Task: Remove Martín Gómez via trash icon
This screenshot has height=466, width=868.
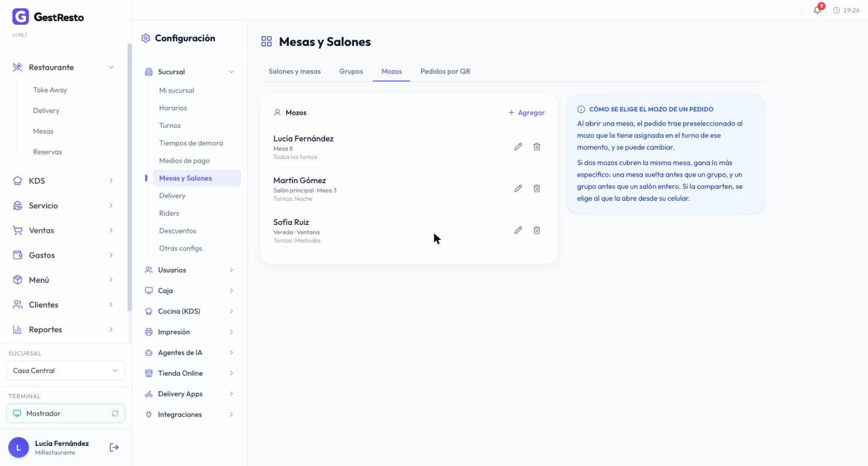Action: click(537, 189)
